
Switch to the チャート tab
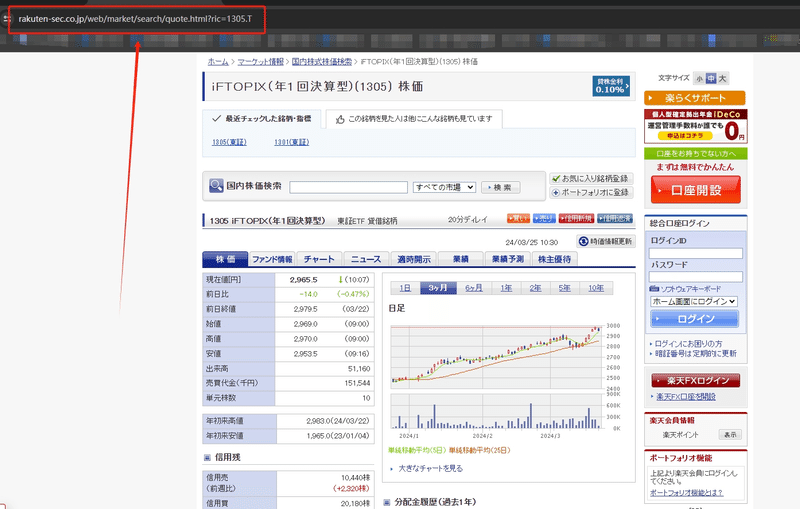tap(319, 259)
